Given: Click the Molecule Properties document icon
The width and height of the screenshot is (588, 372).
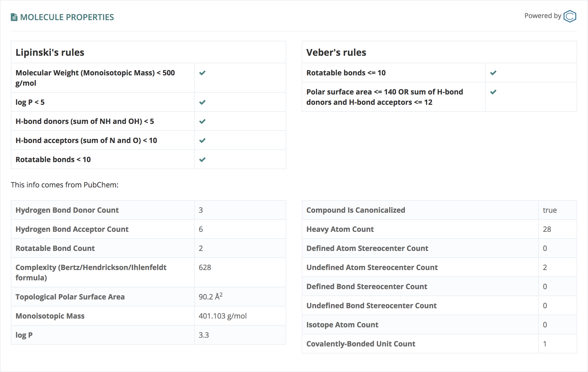Looking at the screenshot, I should click(14, 17).
